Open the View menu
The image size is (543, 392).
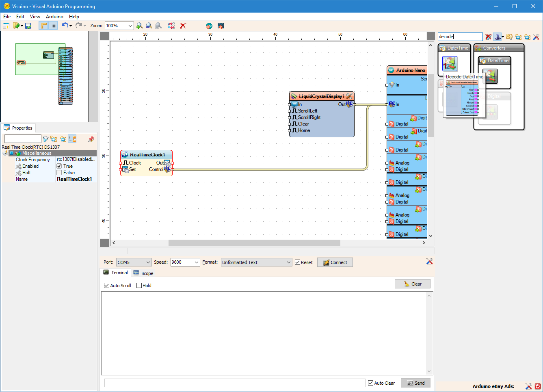click(x=35, y=17)
